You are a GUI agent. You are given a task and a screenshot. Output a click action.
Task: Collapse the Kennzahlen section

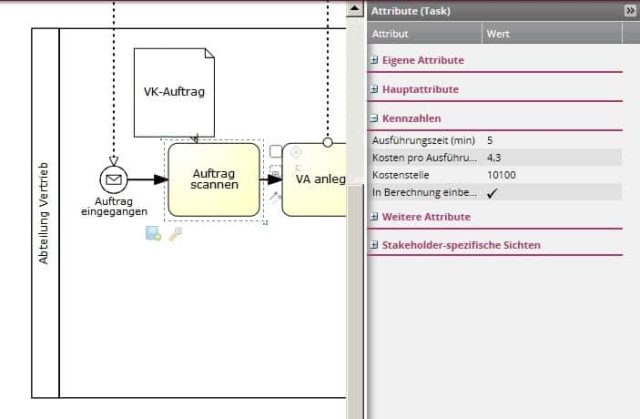[x=375, y=118]
